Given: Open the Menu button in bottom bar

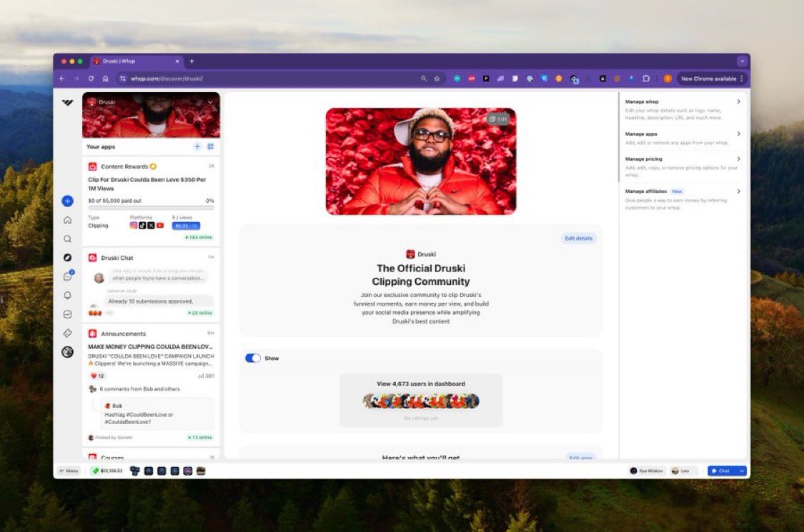Looking at the screenshot, I should 69,471.
